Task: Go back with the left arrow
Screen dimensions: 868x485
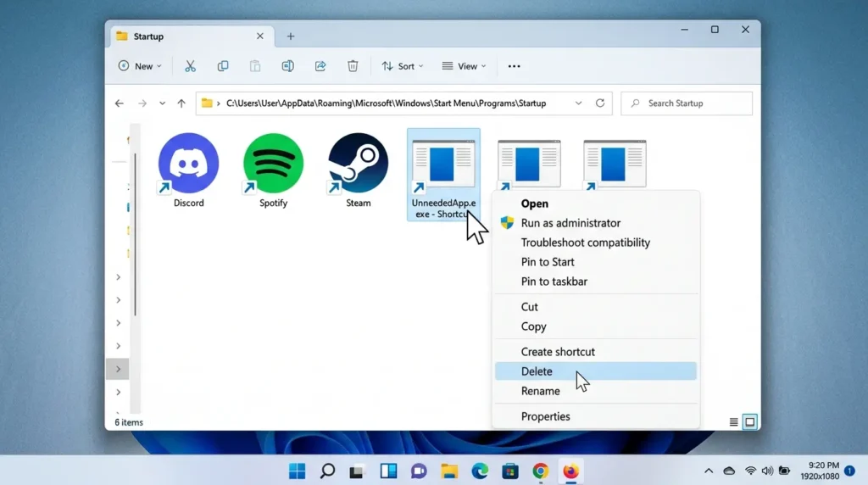Action: click(x=119, y=103)
